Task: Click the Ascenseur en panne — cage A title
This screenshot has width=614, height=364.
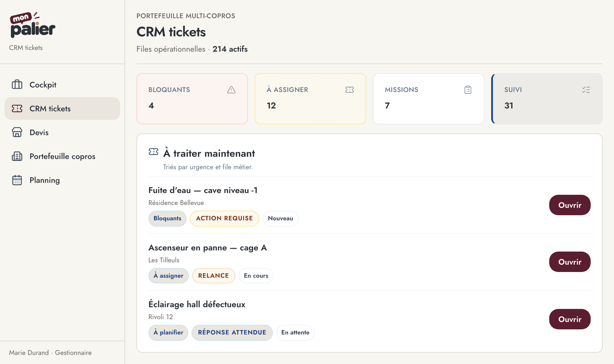Action: coord(208,248)
